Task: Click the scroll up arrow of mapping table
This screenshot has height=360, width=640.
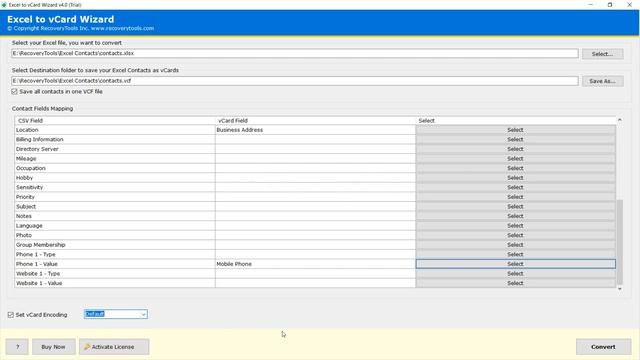Action: pos(620,120)
